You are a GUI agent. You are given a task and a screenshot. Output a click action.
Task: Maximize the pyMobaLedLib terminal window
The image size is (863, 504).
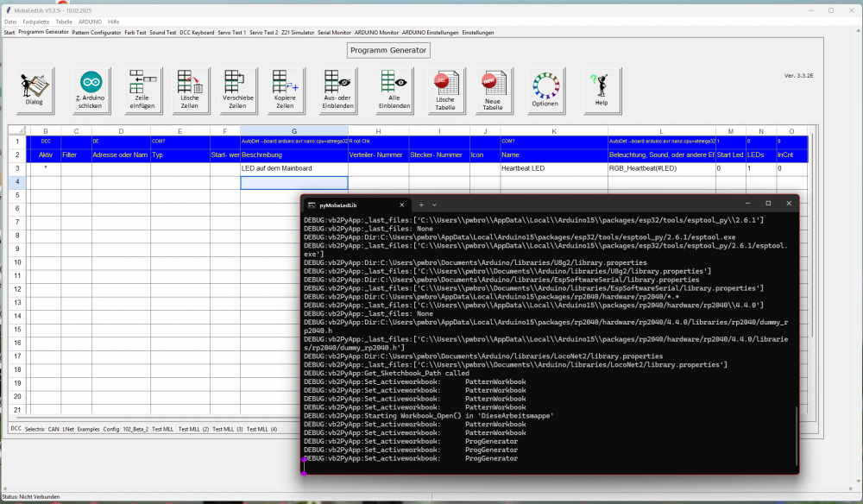click(768, 204)
